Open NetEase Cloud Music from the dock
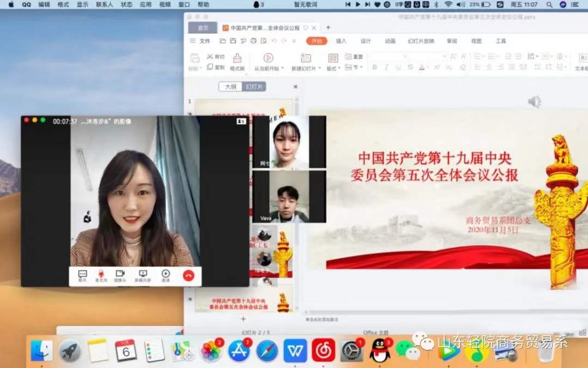This screenshot has height=368, width=588. coord(323,351)
